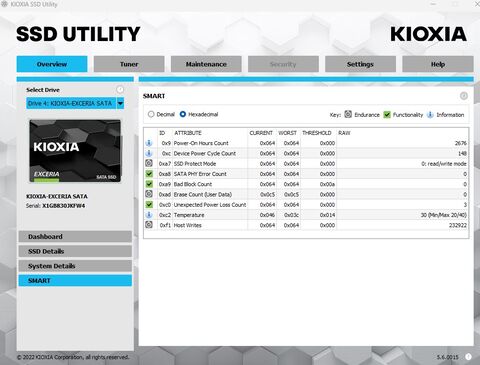Click the Information key icon

pyautogui.click(x=430, y=115)
